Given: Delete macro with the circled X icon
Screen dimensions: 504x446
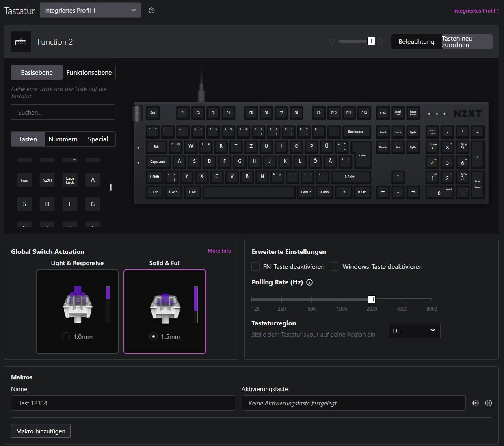Looking at the screenshot, I should point(489,403).
